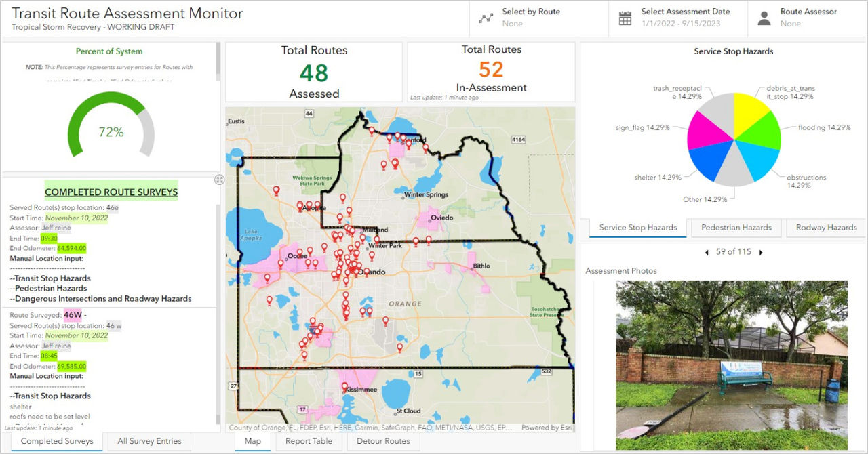Click the route line-chart icon
The image size is (868, 454).
pyautogui.click(x=486, y=18)
